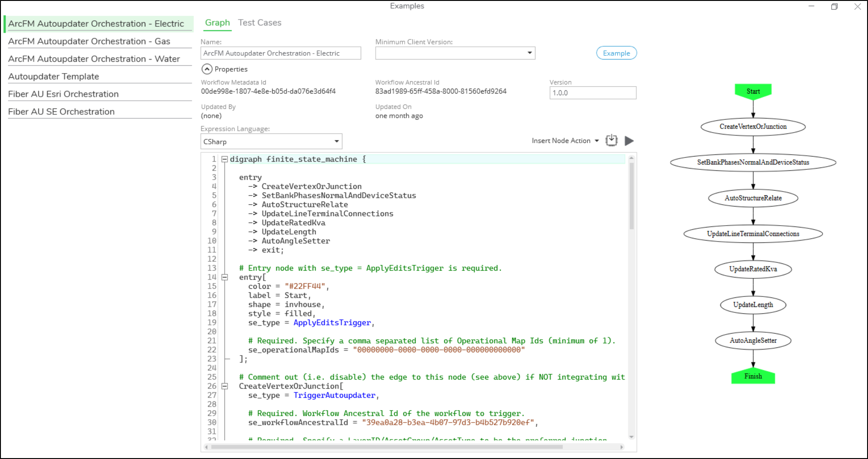868x459 pixels.
Task: Select ArcFM Autoupdater Orchestration - Water
Action: pos(99,59)
